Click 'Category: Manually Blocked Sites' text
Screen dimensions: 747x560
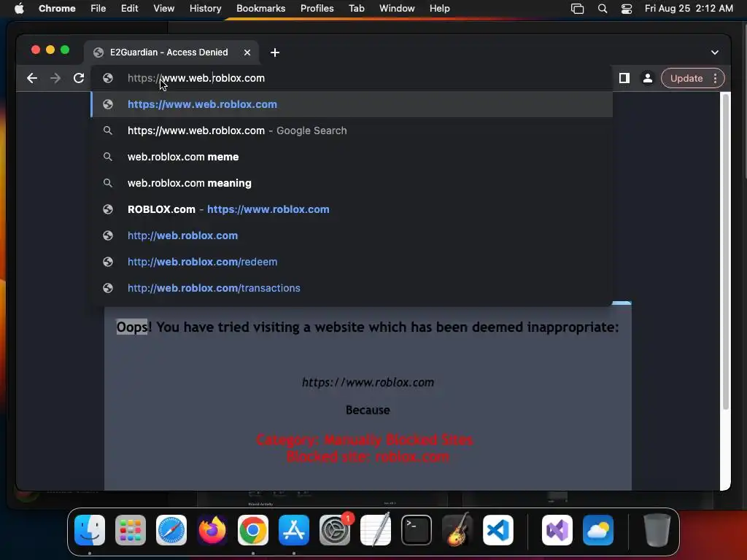(x=365, y=440)
